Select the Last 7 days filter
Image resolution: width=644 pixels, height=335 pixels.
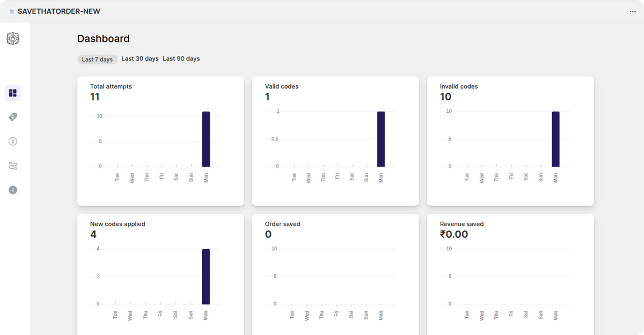pyautogui.click(x=97, y=59)
